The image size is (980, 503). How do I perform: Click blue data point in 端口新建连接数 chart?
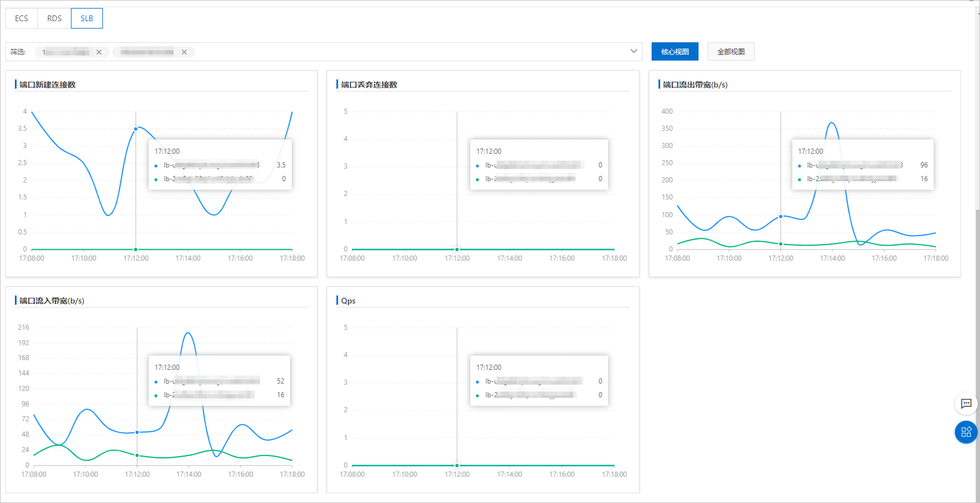click(136, 129)
